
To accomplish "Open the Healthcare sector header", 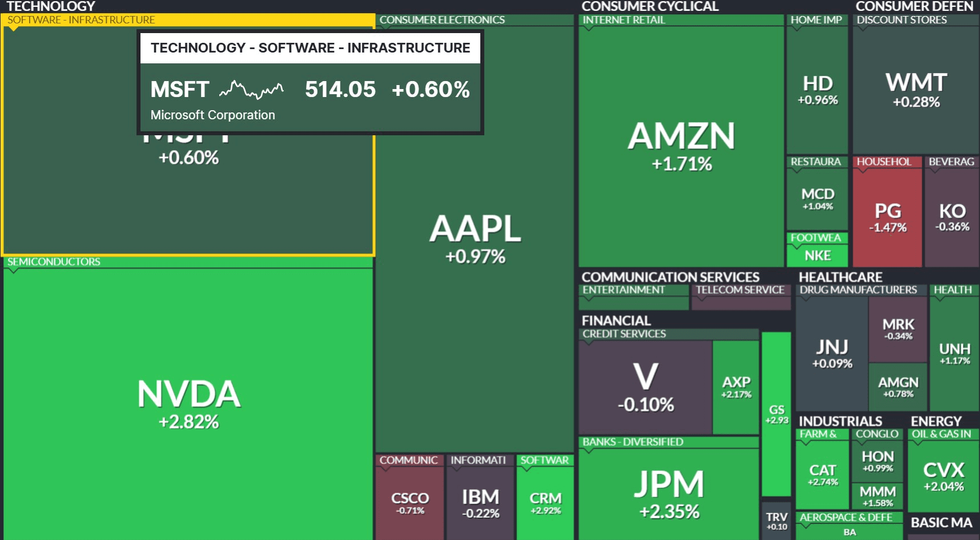I will 840,277.
